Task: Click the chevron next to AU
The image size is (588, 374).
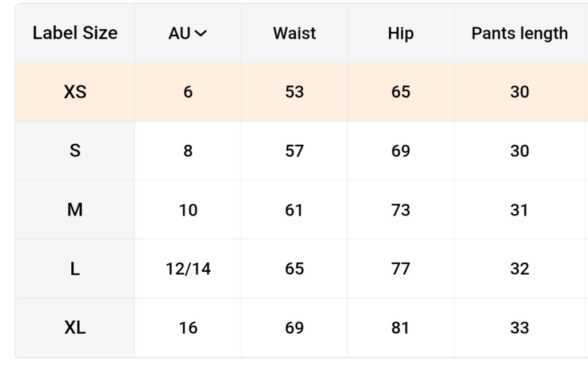Action: [201, 33]
